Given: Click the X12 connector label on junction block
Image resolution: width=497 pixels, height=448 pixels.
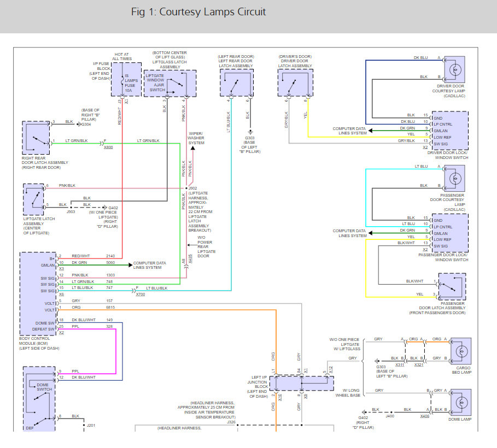Looking at the screenshot, I should 331,369.
